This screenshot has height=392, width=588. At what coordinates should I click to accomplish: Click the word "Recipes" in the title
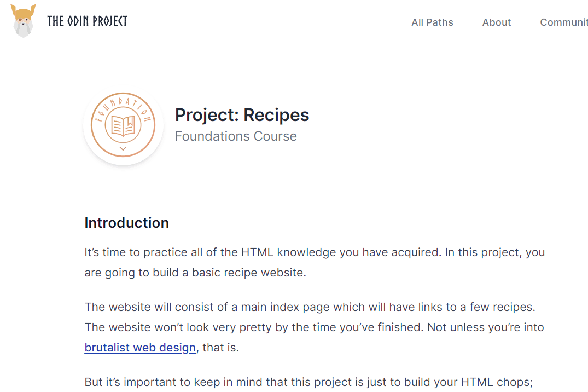pyautogui.click(x=276, y=115)
